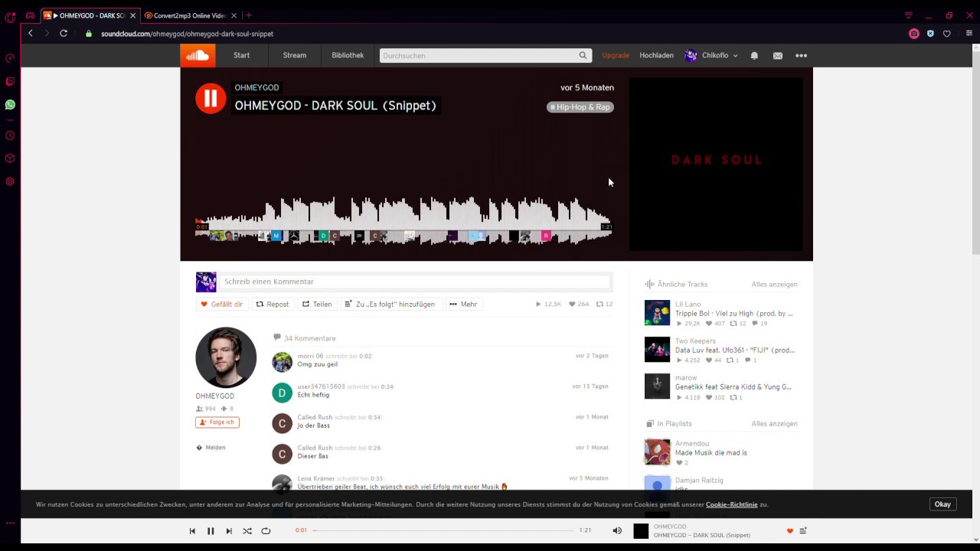Show all In Playlists via Alles anzeigen
This screenshot has height=551, width=980.
774,423
